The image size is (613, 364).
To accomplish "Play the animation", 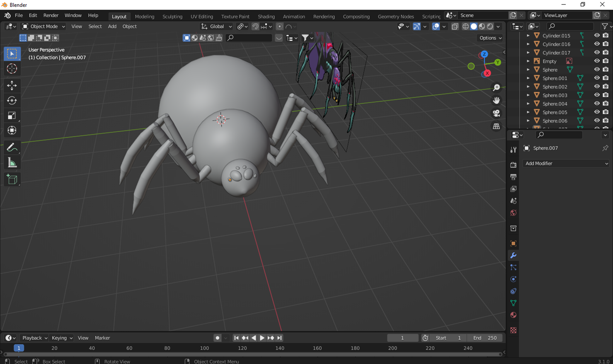I will [262, 338].
